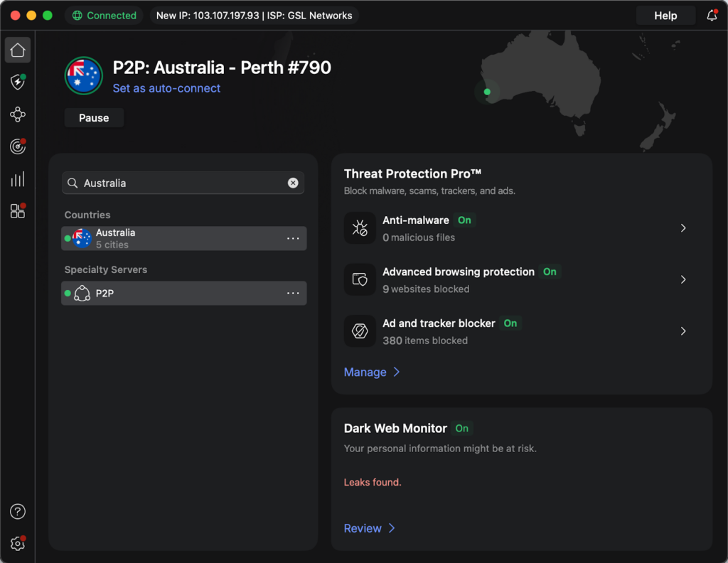Open Dark Web Monitor radar icon in sidebar
This screenshot has height=563, width=728.
(x=18, y=146)
